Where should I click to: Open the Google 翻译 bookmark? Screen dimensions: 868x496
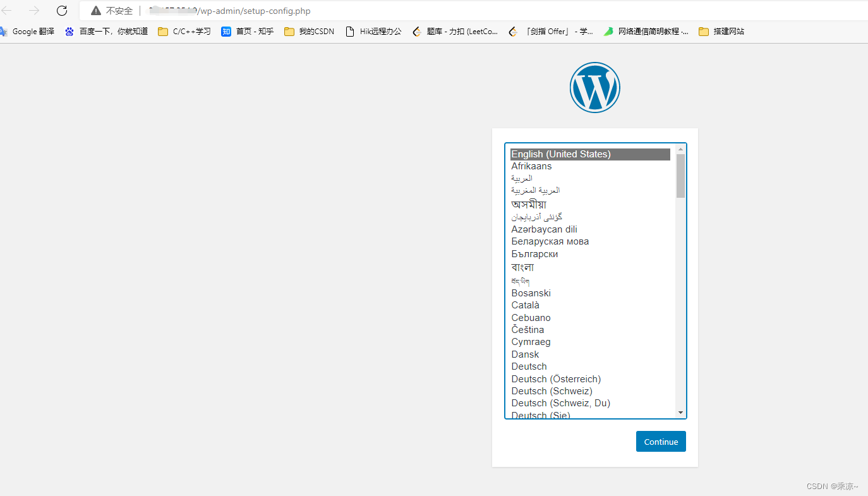pos(28,31)
